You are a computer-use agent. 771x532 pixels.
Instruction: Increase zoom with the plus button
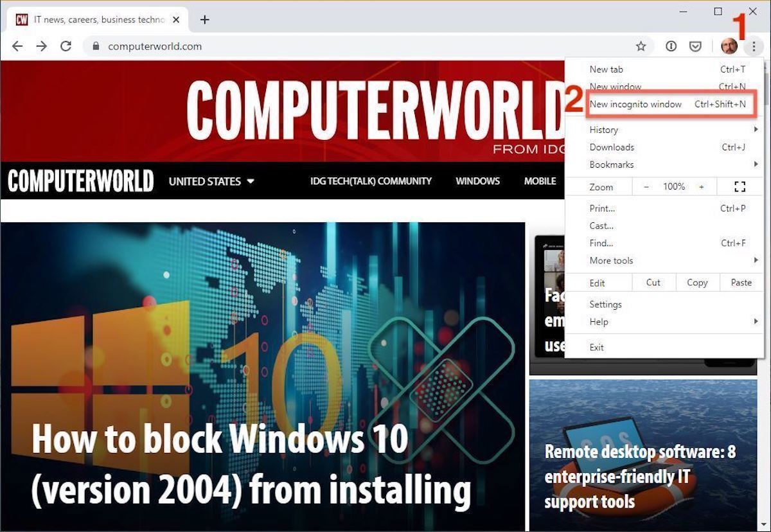click(x=702, y=187)
